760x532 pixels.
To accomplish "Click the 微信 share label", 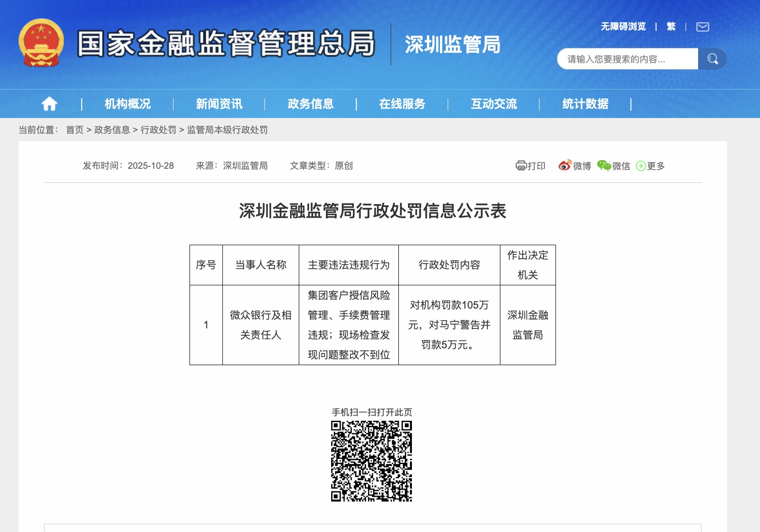I will click(x=621, y=166).
